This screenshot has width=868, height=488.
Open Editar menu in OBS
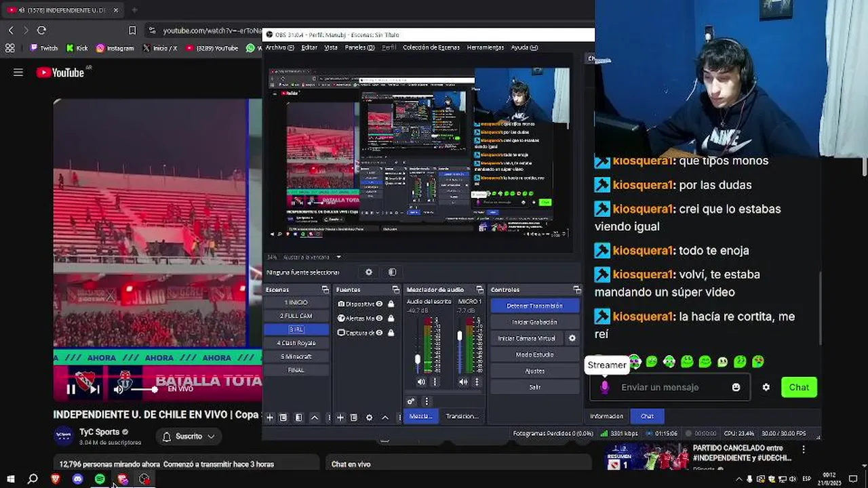pyautogui.click(x=309, y=47)
